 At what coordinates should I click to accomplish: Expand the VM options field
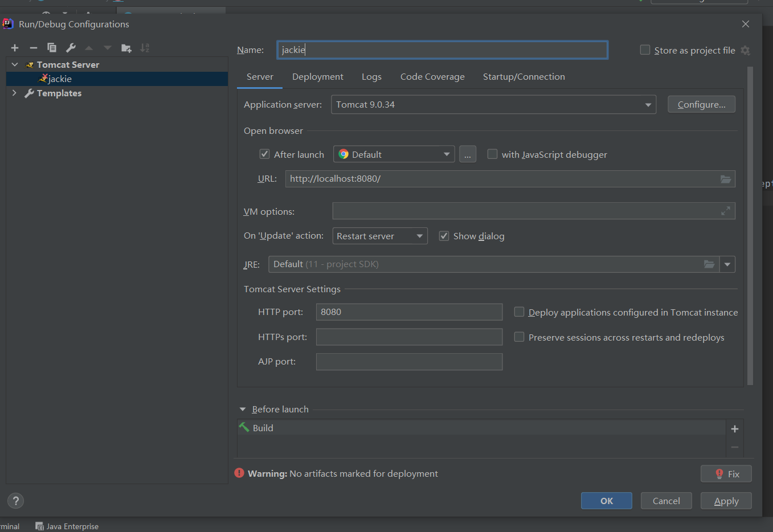coord(726,211)
